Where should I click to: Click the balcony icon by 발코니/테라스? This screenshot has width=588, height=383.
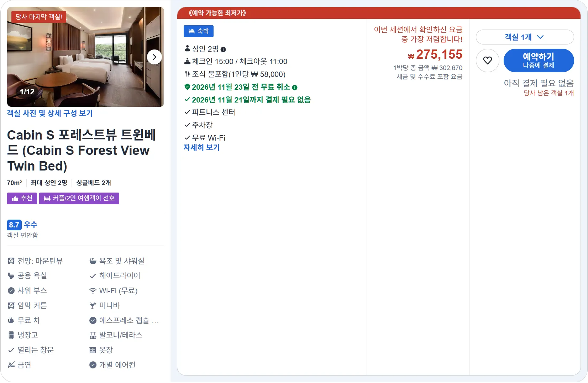[93, 335]
